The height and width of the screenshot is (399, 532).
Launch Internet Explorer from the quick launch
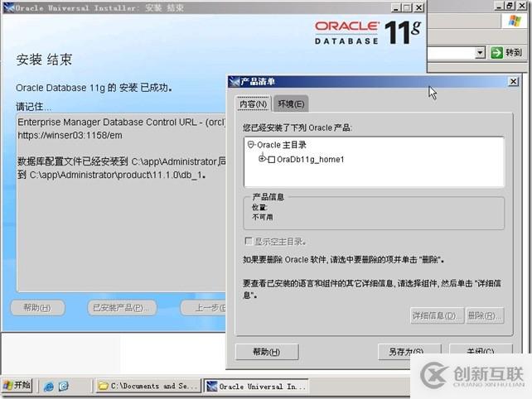tap(49, 386)
